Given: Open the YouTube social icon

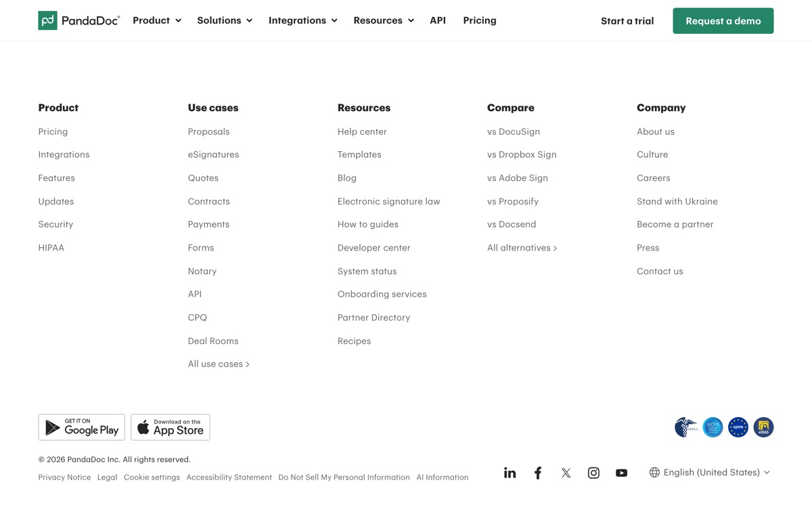Looking at the screenshot, I should tap(621, 473).
